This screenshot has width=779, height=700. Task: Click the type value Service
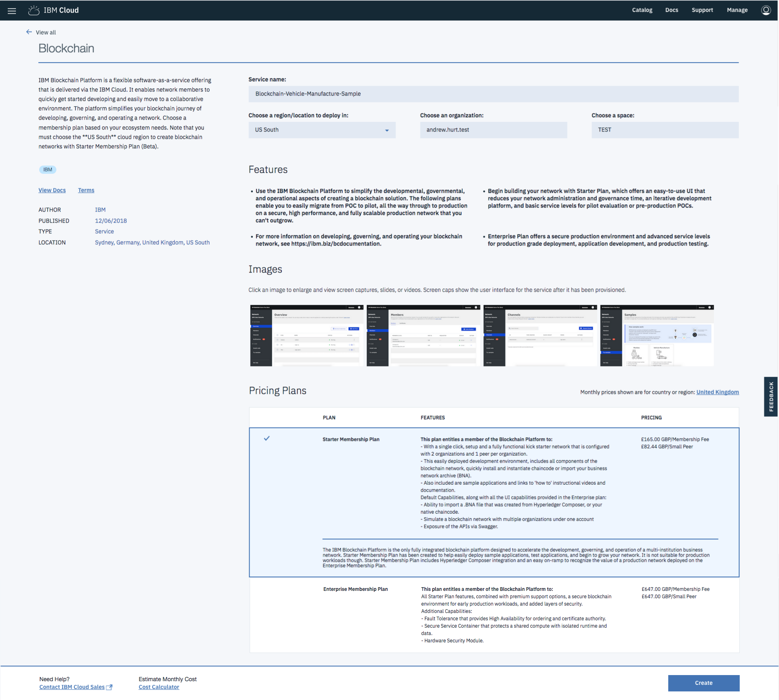tap(104, 231)
